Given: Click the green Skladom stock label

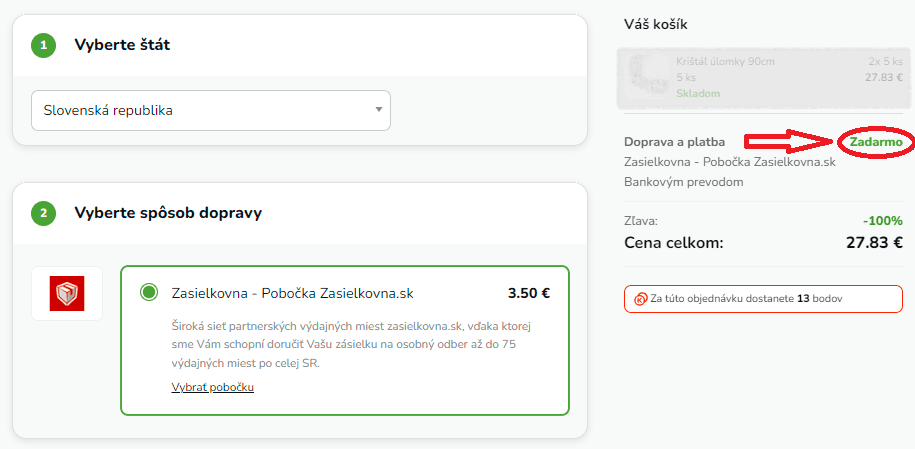Looking at the screenshot, I should [x=697, y=93].
